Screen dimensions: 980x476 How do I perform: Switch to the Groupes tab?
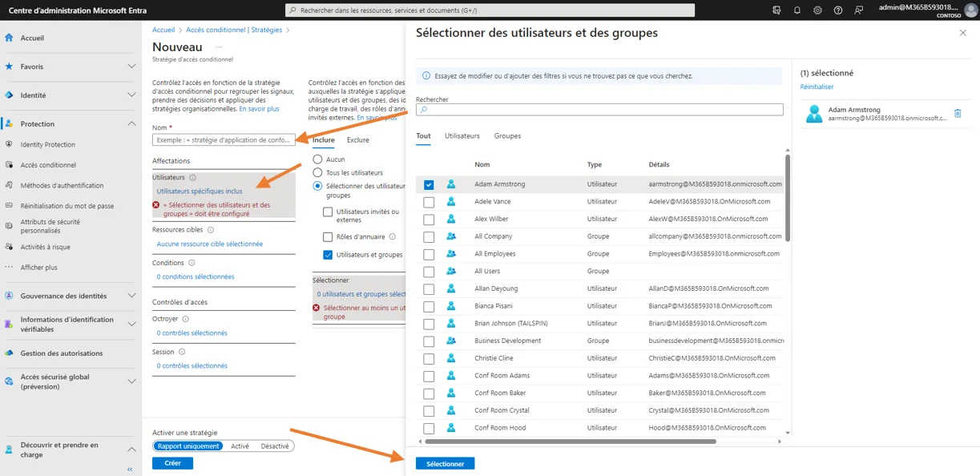tap(507, 136)
